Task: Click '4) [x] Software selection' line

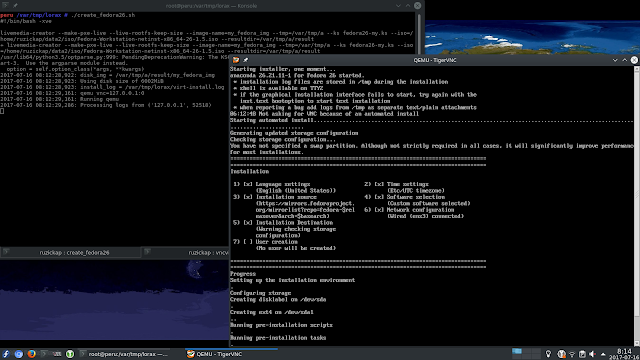Action: [x=404, y=197]
